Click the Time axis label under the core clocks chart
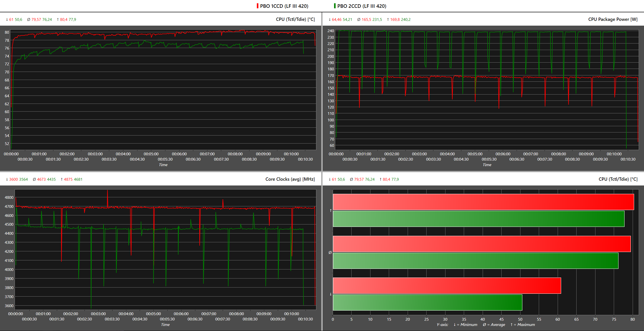644x331 pixels. pos(165,324)
